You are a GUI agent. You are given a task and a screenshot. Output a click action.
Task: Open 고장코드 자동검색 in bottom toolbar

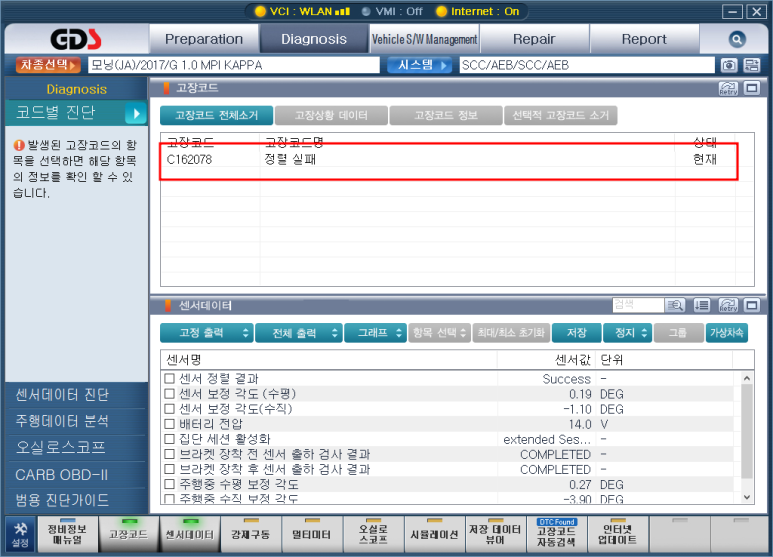pos(557,534)
